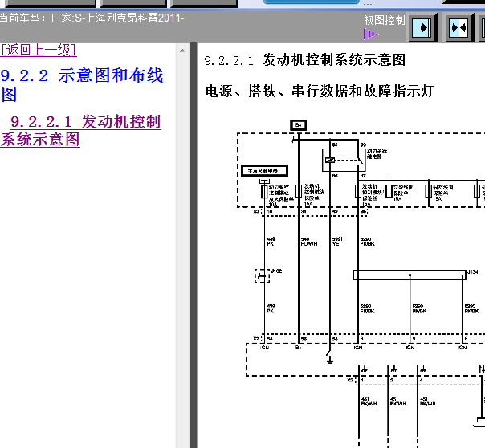
Task: Open 9.2.2.1 发动机控制系统示意图 link
Action: click(x=81, y=130)
